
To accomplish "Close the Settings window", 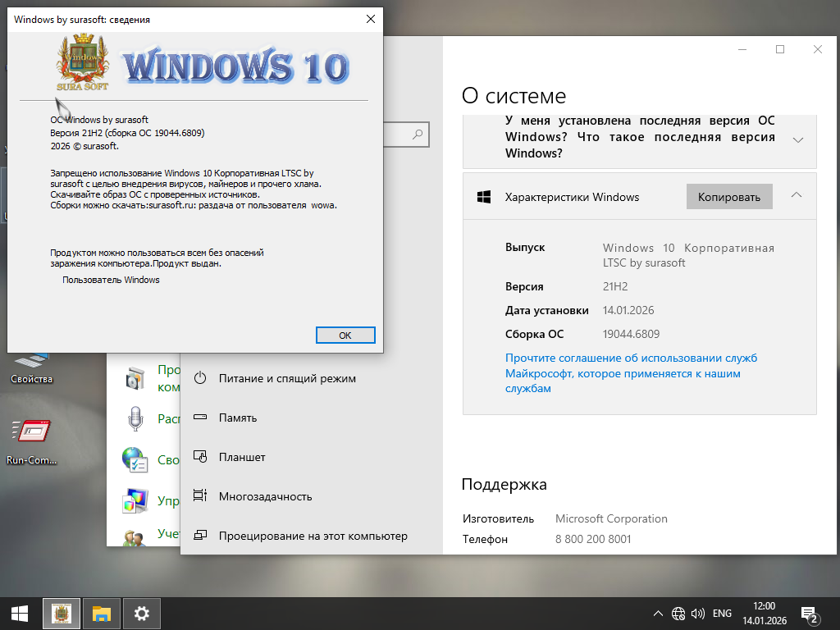I will coord(818,49).
